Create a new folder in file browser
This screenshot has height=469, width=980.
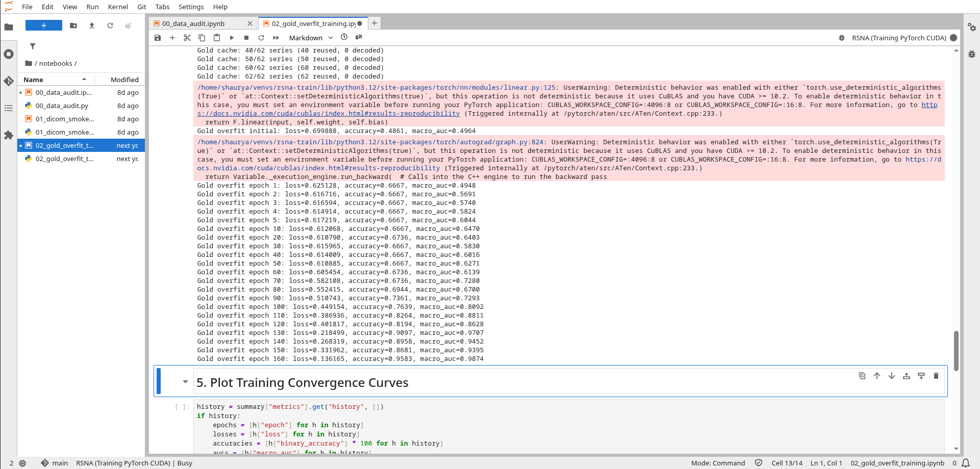73,25
